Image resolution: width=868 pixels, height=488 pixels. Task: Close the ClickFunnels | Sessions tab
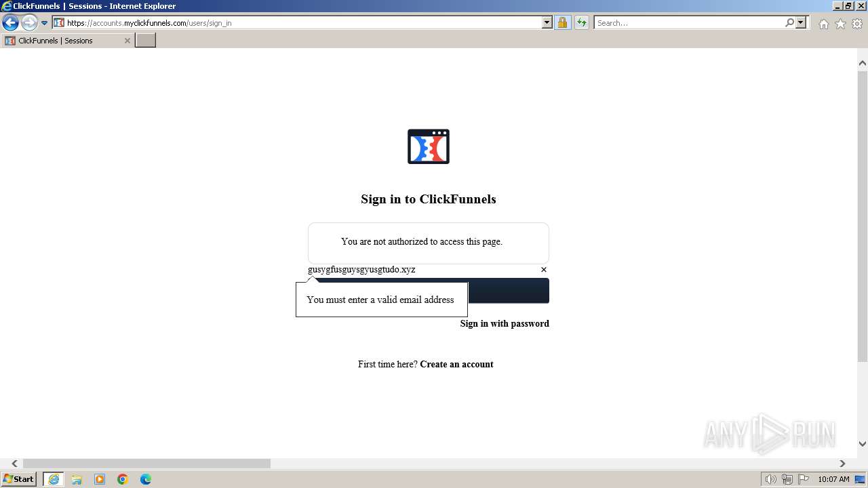click(127, 41)
